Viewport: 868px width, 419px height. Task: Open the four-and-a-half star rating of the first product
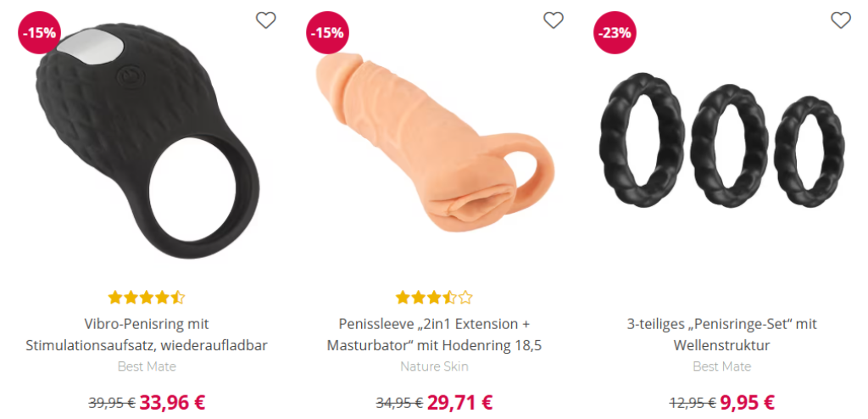pos(146,298)
